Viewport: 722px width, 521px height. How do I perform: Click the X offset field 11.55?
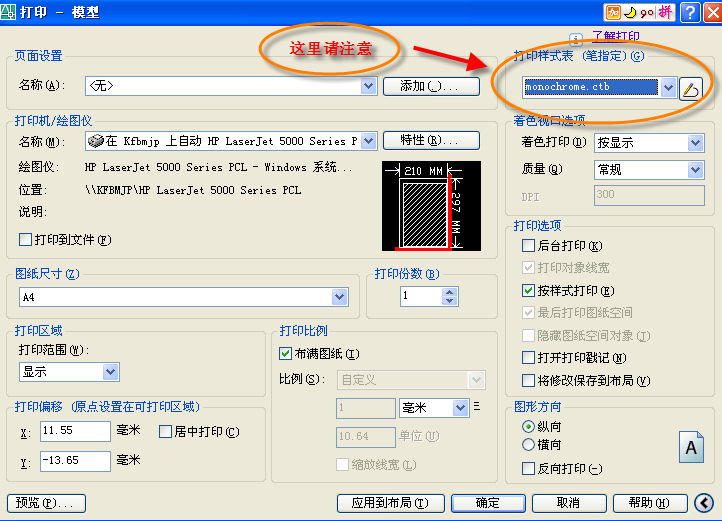click(75, 431)
